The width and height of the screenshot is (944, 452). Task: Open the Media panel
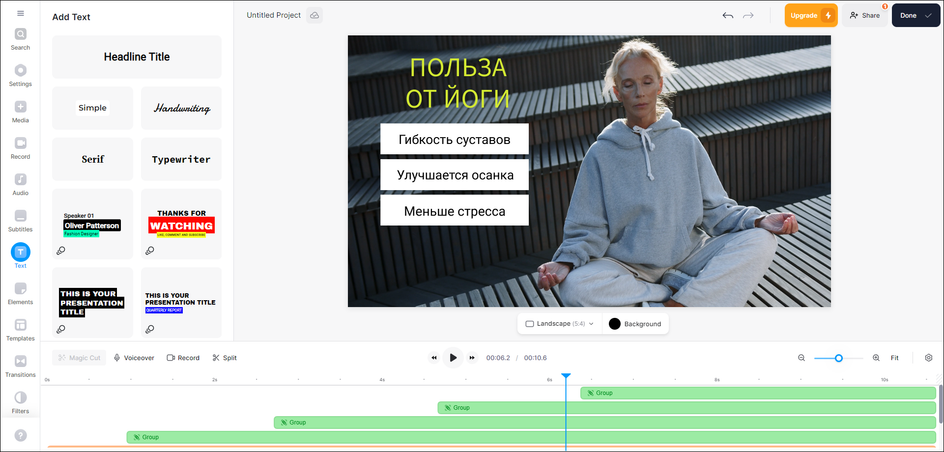click(x=20, y=111)
